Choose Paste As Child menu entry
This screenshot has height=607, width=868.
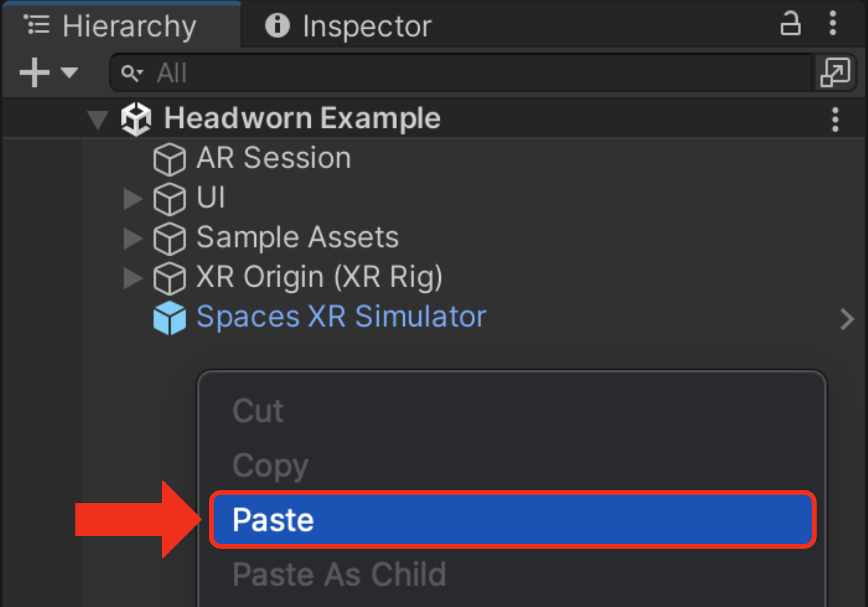click(x=339, y=574)
